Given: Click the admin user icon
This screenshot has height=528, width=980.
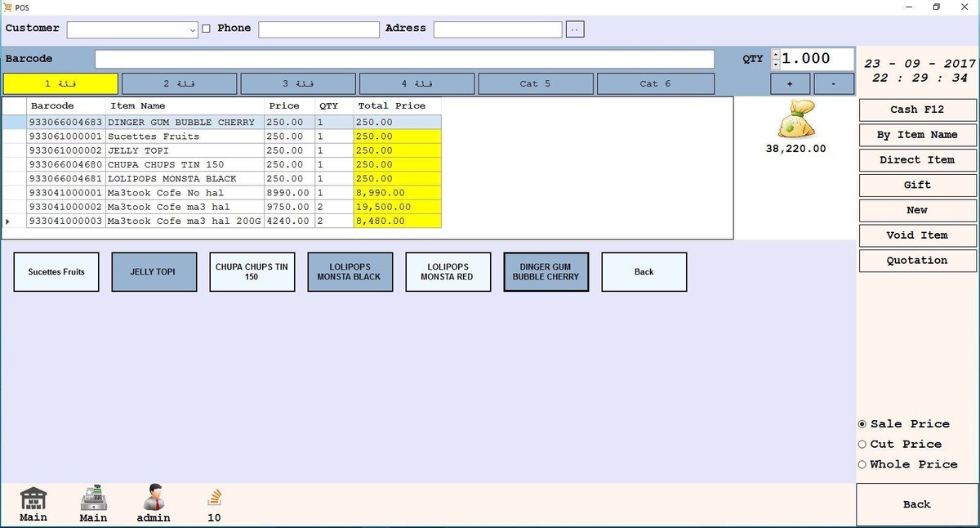Looking at the screenshot, I should [154, 498].
